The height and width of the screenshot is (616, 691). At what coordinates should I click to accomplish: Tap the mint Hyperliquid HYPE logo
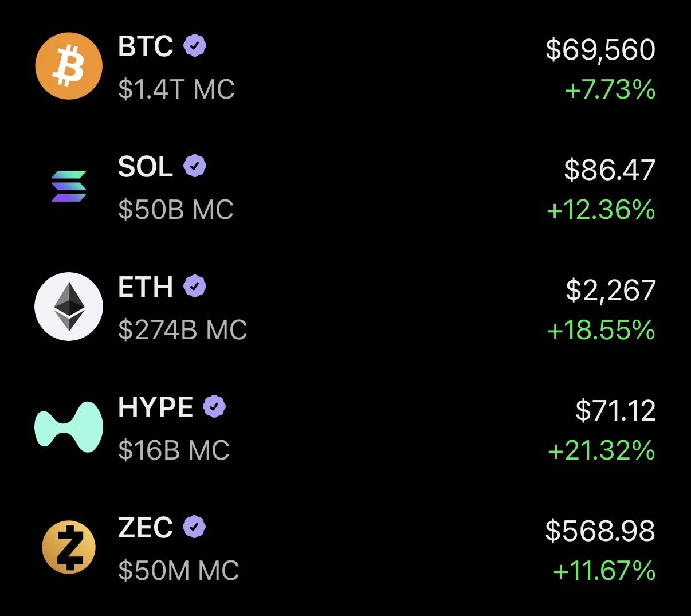pyautogui.click(x=69, y=427)
